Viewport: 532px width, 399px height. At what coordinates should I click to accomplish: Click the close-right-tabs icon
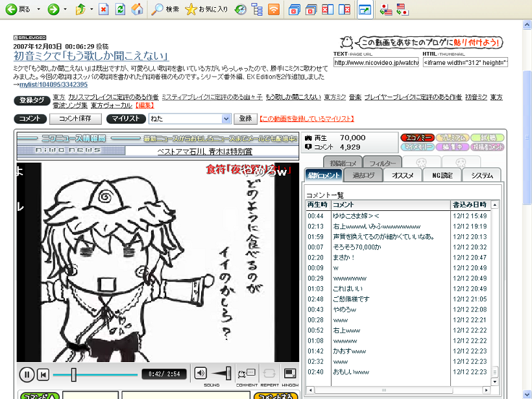click(x=345, y=10)
